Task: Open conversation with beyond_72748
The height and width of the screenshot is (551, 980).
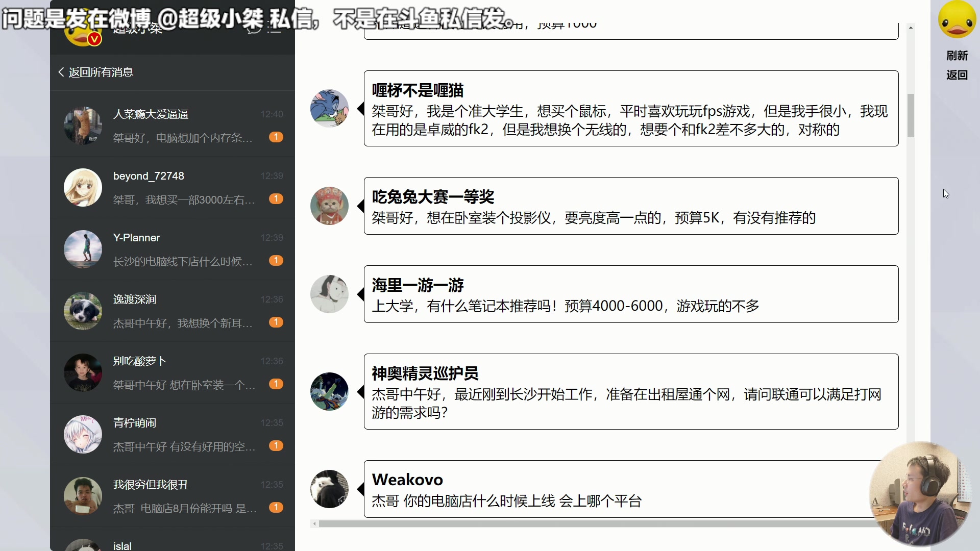Action: (x=173, y=187)
